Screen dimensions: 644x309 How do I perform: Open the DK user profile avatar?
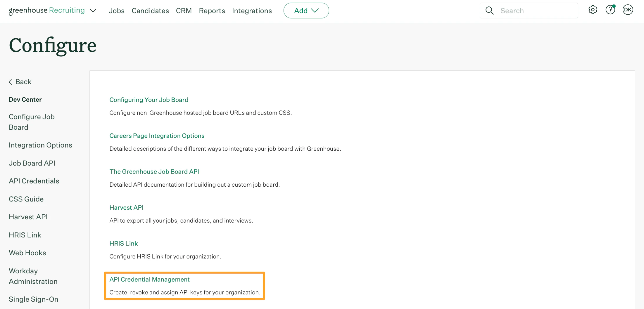coord(628,10)
